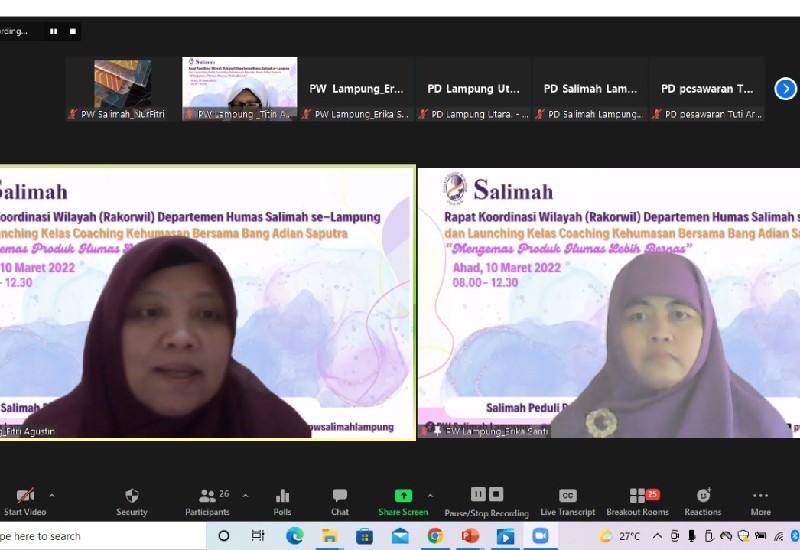The width and height of the screenshot is (800, 550).
Task: Expand the Participants options arrow
Action: point(245,495)
